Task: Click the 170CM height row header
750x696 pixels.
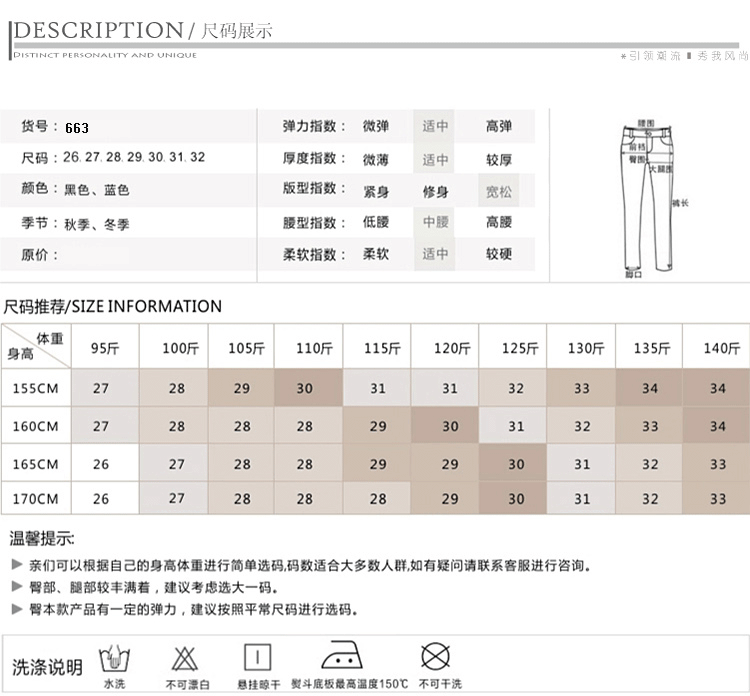Action: pos(36,498)
